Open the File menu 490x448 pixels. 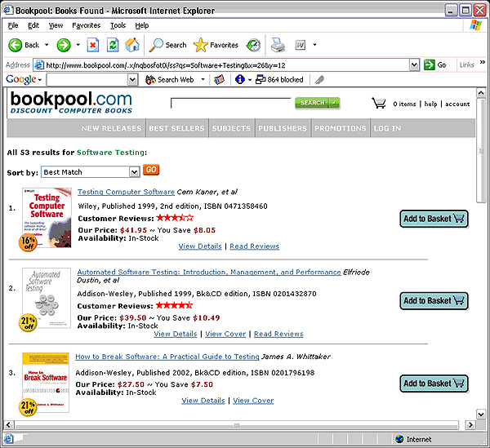(x=13, y=25)
